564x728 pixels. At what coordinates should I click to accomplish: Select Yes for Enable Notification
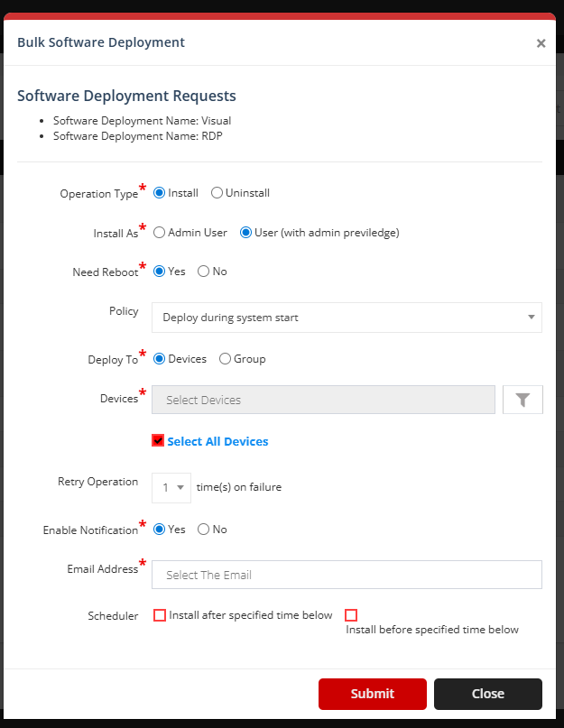point(160,529)
